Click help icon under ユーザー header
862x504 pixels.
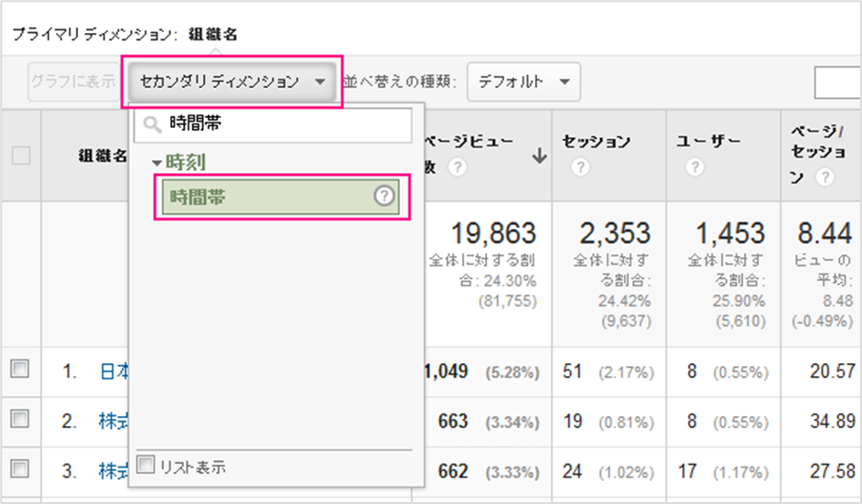click(695, 168)
